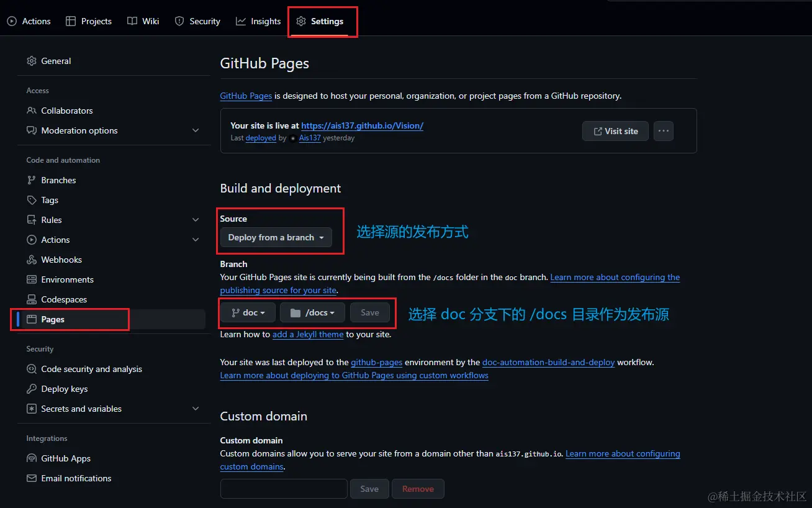
Task: Click the Rules icon in sidebar
Action: (x=32, y=220)
